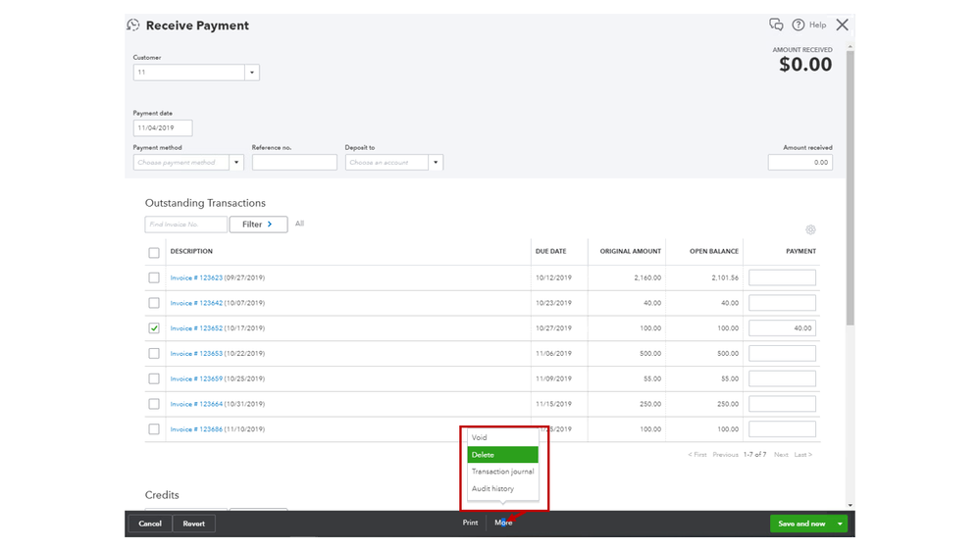
Task: Close the Receive Payment window
Action: 843,25
